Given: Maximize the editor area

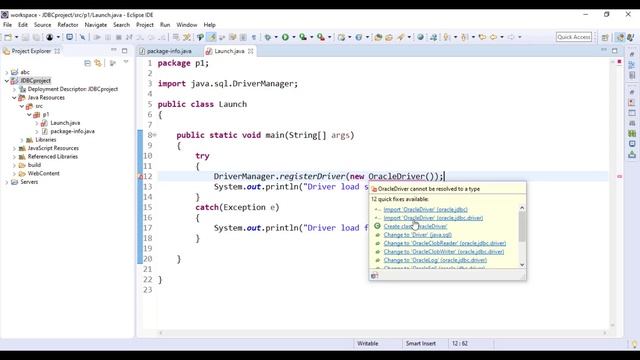Looking at the screenshot, I should 615,51.
